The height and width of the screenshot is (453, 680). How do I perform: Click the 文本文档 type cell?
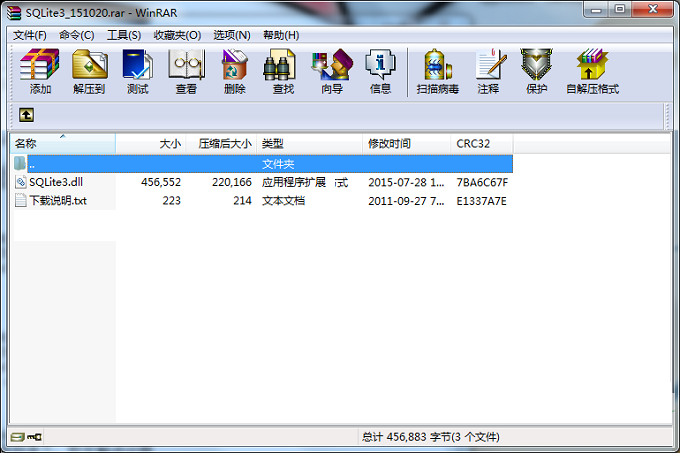point(284,201)
